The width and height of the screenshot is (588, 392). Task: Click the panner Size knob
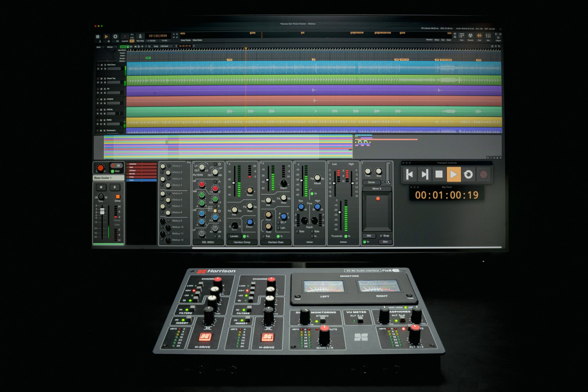click(379, 171)
